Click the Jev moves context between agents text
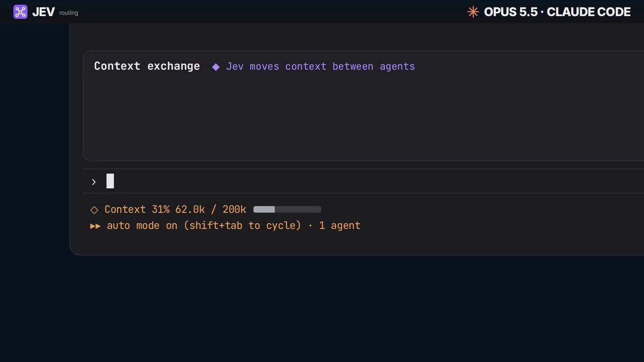The width and height of the screenshot is (644, 362). pyautogui.click(x=320, y=67)
